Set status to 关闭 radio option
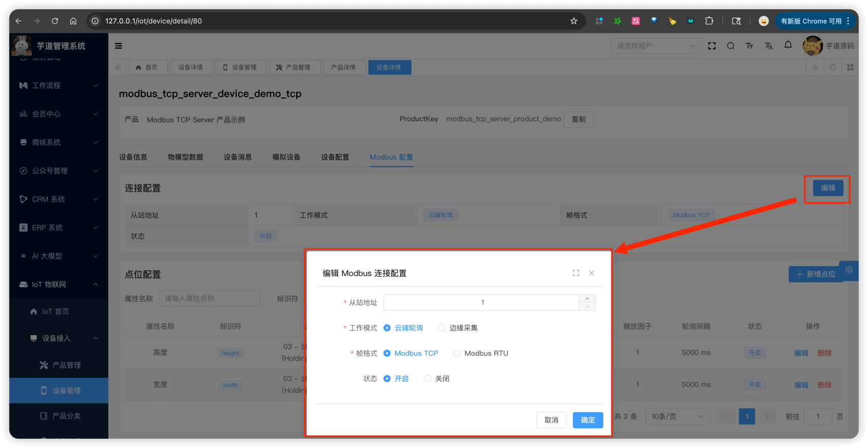 click(x=428, y=379)
